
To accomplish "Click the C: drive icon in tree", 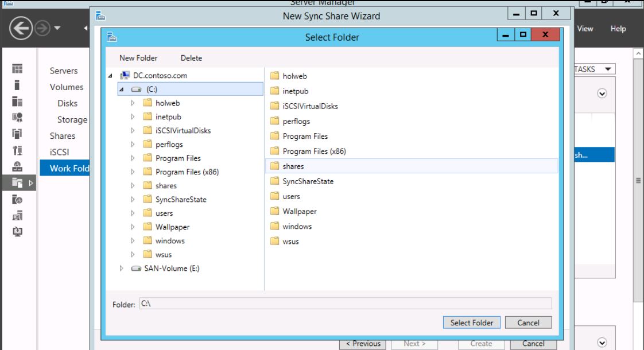I will click(137, 89).
